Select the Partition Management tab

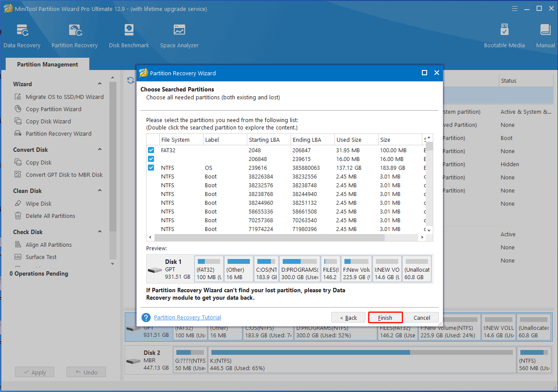47,64
